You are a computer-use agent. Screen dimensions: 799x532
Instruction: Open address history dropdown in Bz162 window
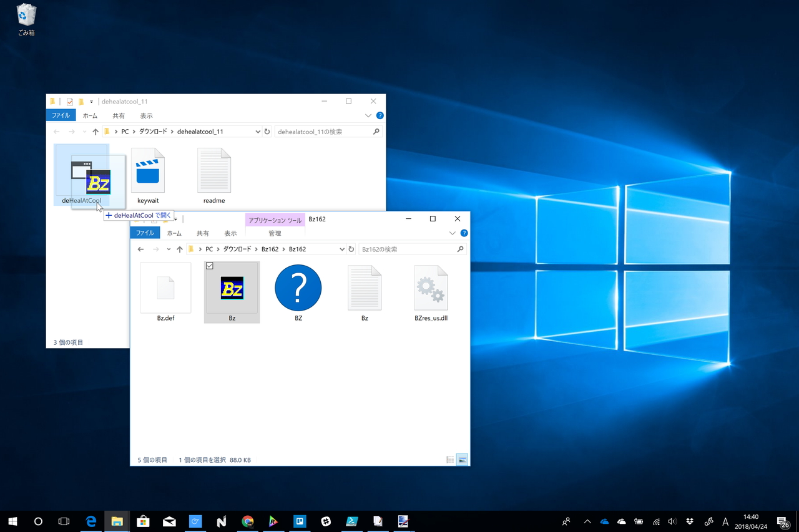(x=341, y=249)
